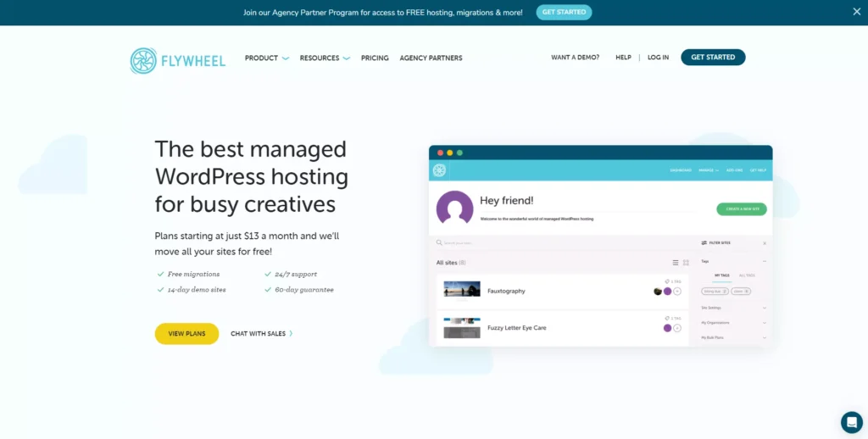Click the Log In link

tap(658, 58)
